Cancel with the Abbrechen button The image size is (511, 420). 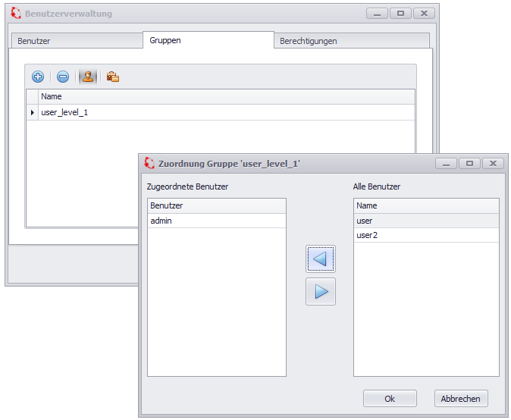pos(461,399)
